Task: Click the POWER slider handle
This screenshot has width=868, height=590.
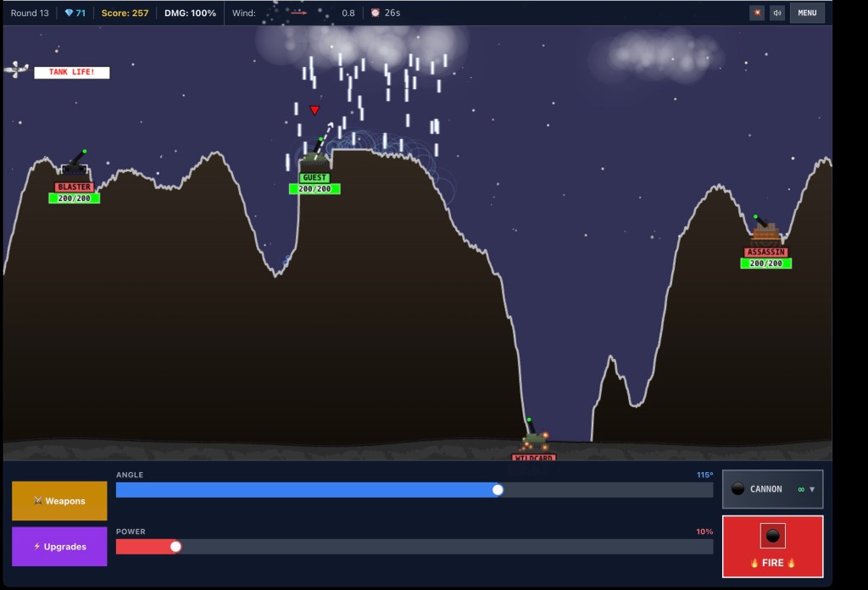Action: click(175, 547)
